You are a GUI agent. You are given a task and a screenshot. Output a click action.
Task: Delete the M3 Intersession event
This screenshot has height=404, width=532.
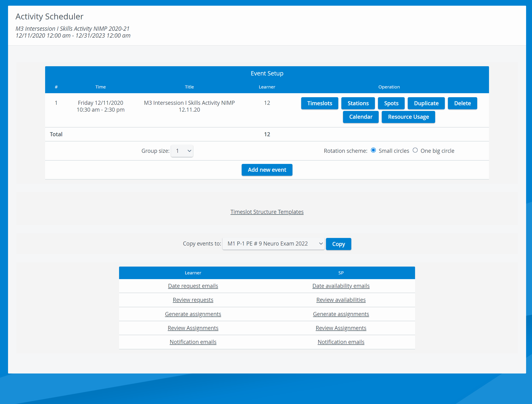click(x=462, y=103)
